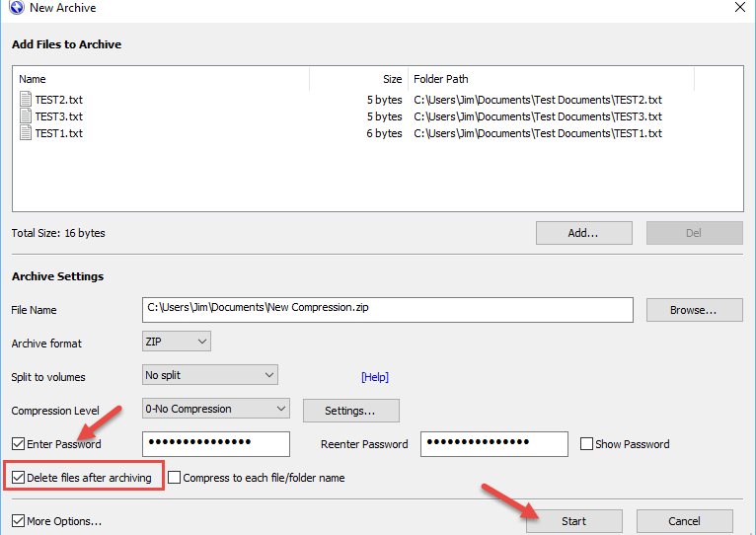Screen dimensions: 756x535
Task: Click the 6 bytes size of TEST1.txt
Action: point(384,133)
